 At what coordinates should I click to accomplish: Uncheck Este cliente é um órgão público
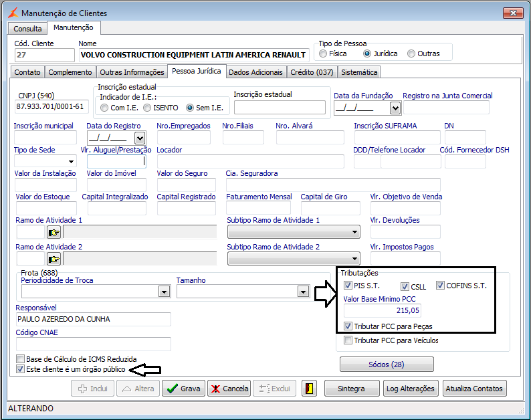pyautogui.click(x=20, y=369)
